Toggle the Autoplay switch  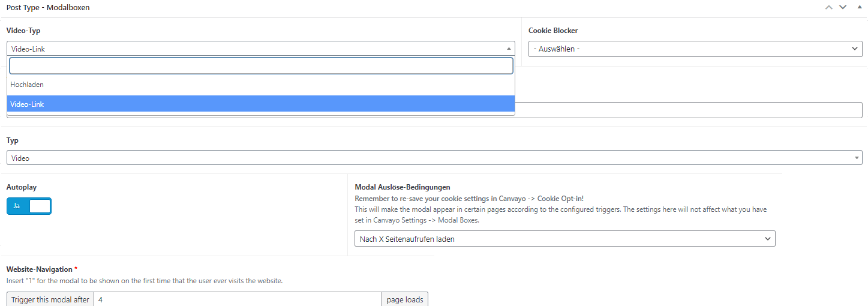pos(29,206)
